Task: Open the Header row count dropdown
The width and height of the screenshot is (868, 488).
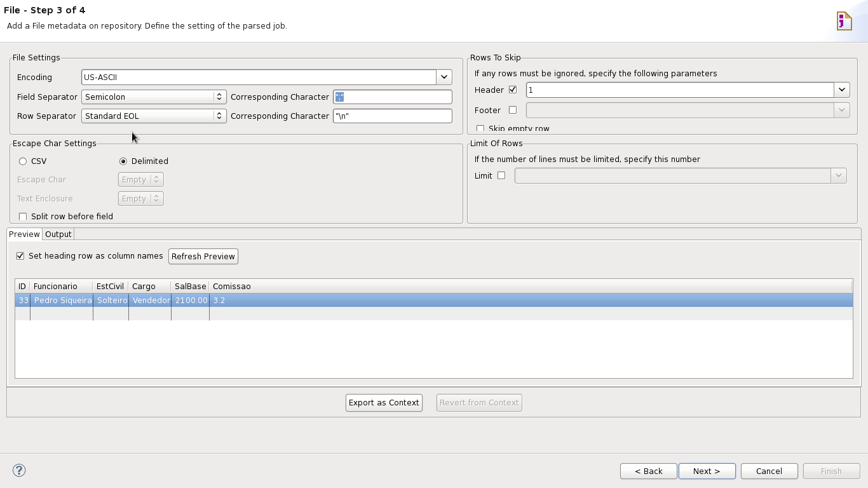Action: [841, 90]
